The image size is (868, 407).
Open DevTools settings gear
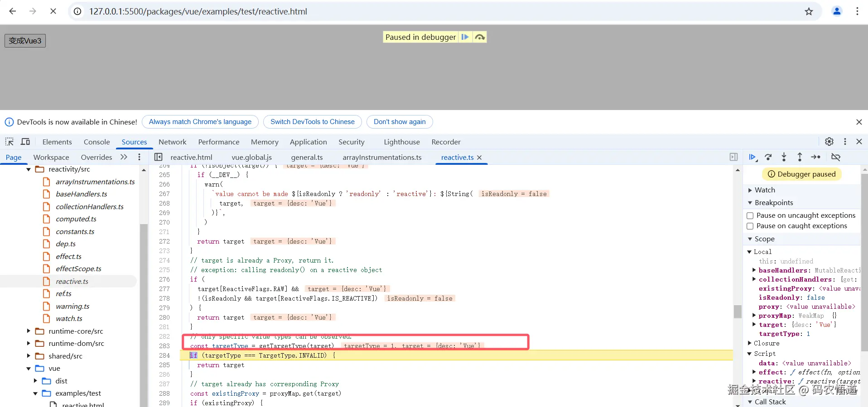pyautogui.click(x=829, y=142)
